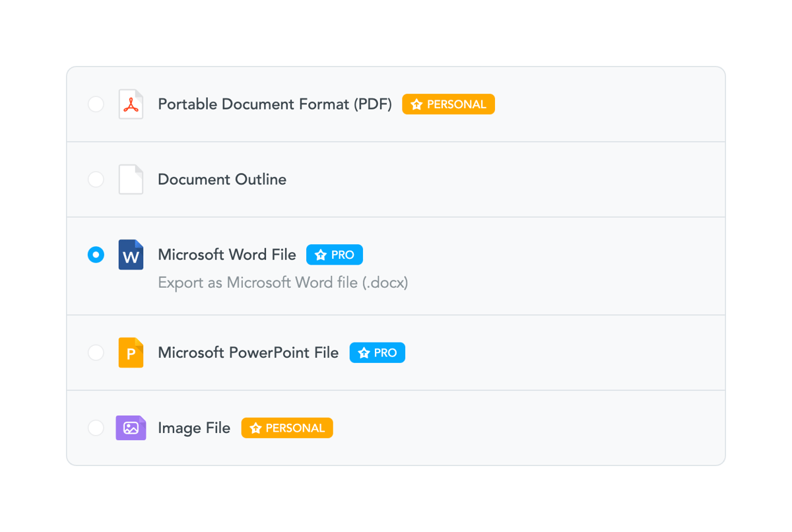Click the PDF file icon

tap(131, 104)
